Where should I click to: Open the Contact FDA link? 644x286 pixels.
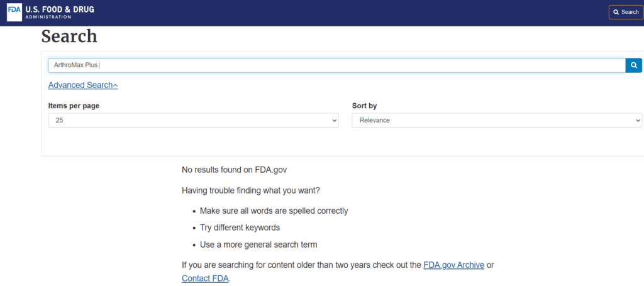(206, 278)
